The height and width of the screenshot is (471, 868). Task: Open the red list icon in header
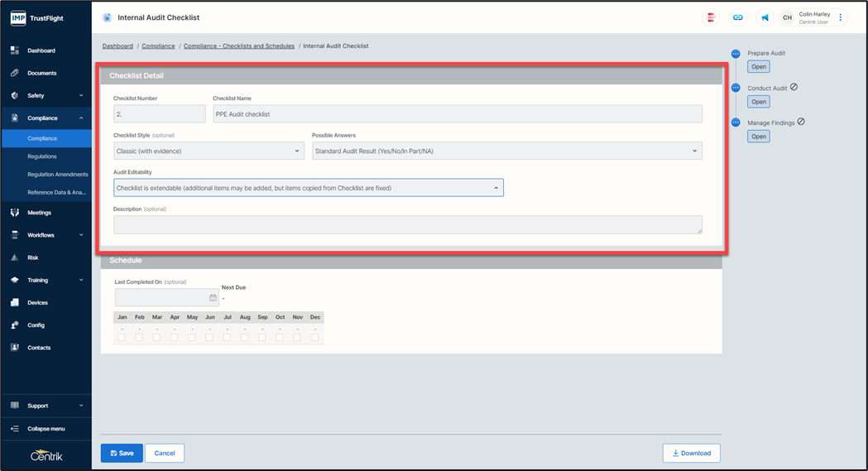coord(710,17)
